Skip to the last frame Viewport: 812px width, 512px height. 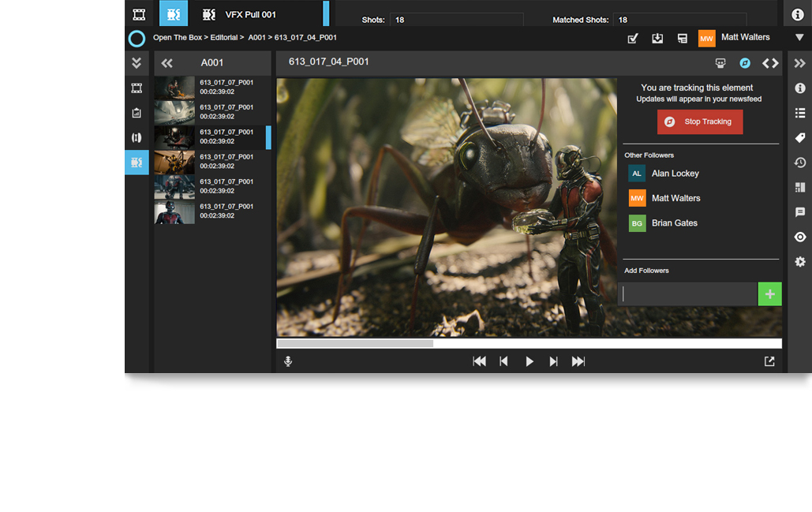[578, 361]
